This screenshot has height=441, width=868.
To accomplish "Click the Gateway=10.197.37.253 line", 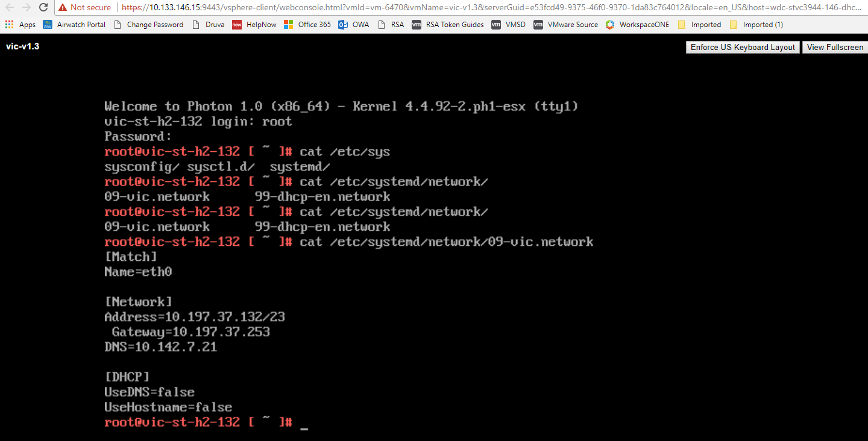I will (x=191, y=333).
